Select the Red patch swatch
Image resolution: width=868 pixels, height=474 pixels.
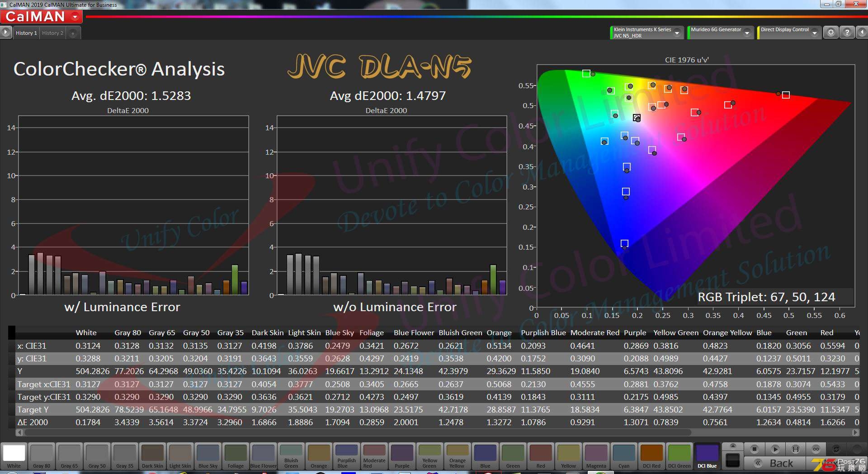(x=540, y=456)
